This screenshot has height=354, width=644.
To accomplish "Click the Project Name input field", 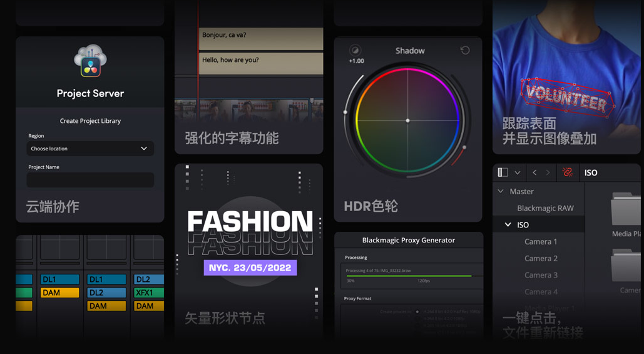I will [90, 180].
